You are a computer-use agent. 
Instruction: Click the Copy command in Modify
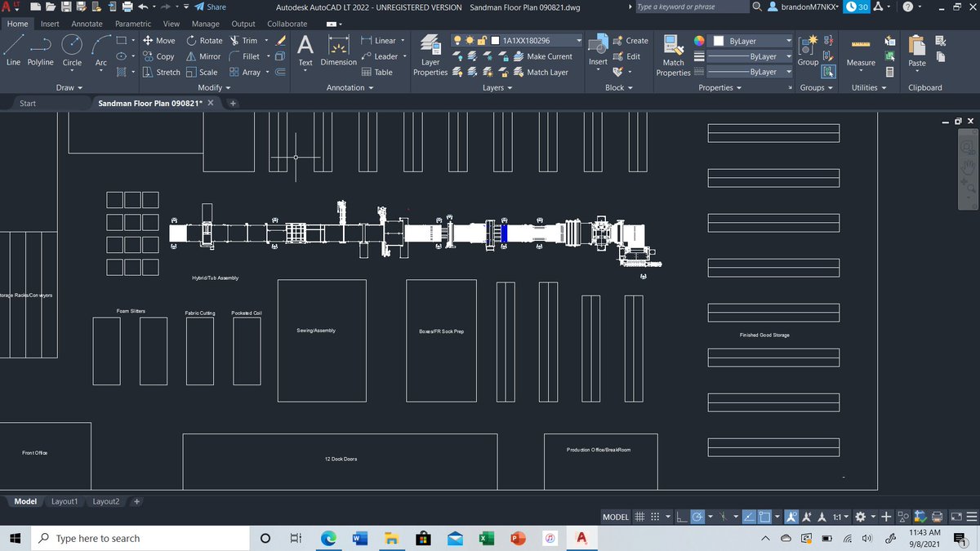click(158, 56)
